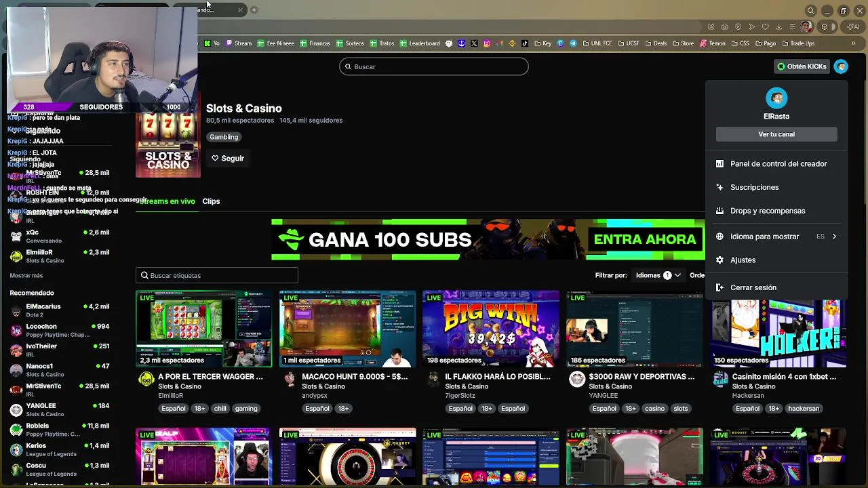The width and height of the screenshot is (868, 488).
Task: Click the 'hackersan' tag on Casinito card
Action: pos(804,409)
